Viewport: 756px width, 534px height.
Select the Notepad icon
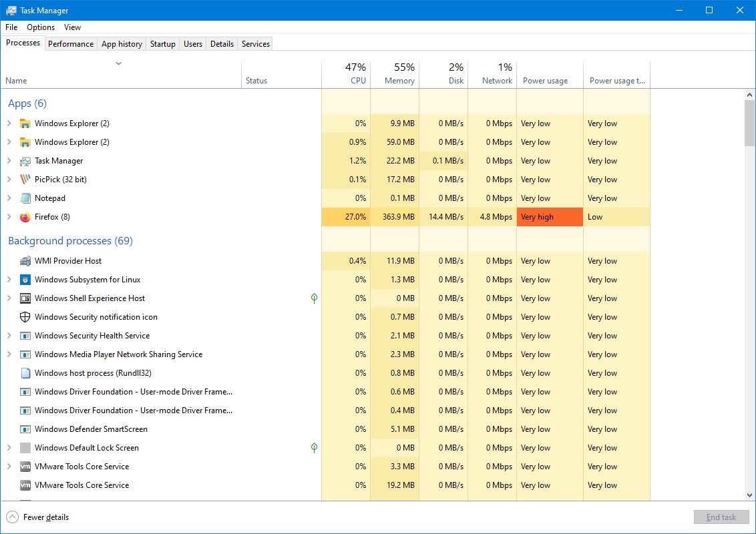tap(25, 198)
